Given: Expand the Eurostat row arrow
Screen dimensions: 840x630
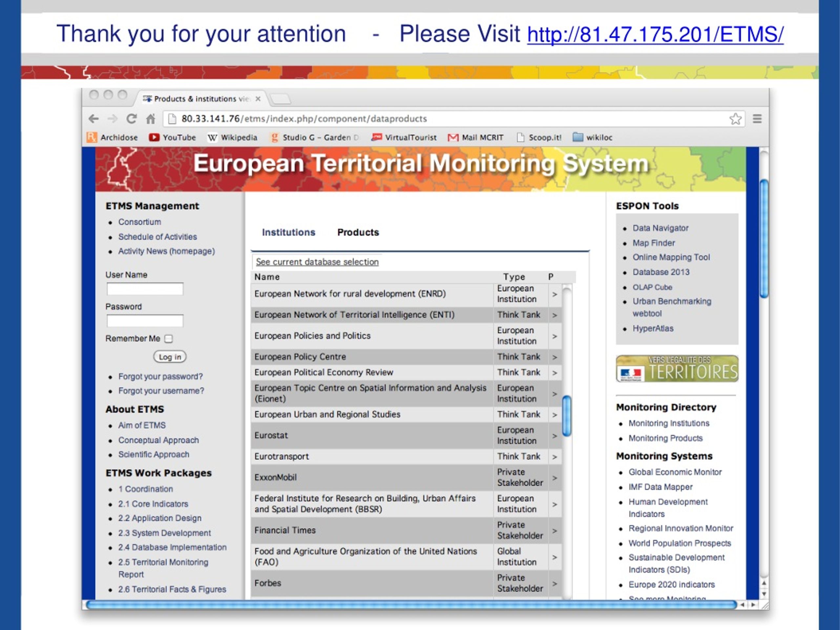Looking at the screenshot, I should point(555,436).
